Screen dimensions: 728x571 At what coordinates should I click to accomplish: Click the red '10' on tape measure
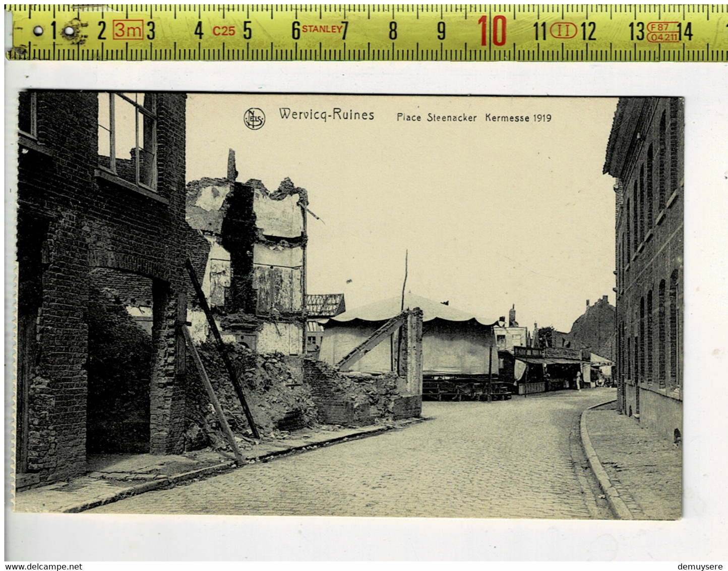point(492,31)
